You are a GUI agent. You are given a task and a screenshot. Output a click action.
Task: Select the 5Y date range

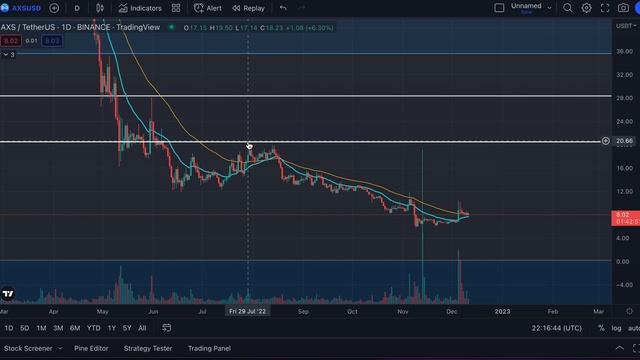point(127,328)
